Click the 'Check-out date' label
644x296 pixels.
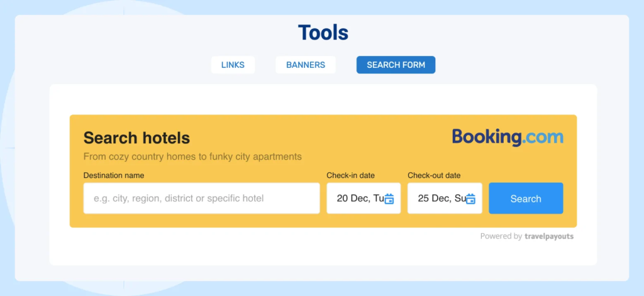coord(434,175)
